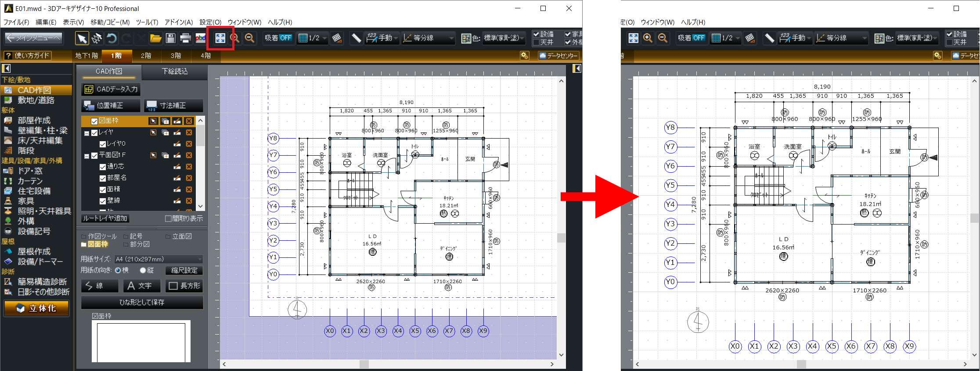Click the 立体化 button

tap(36, 308)
